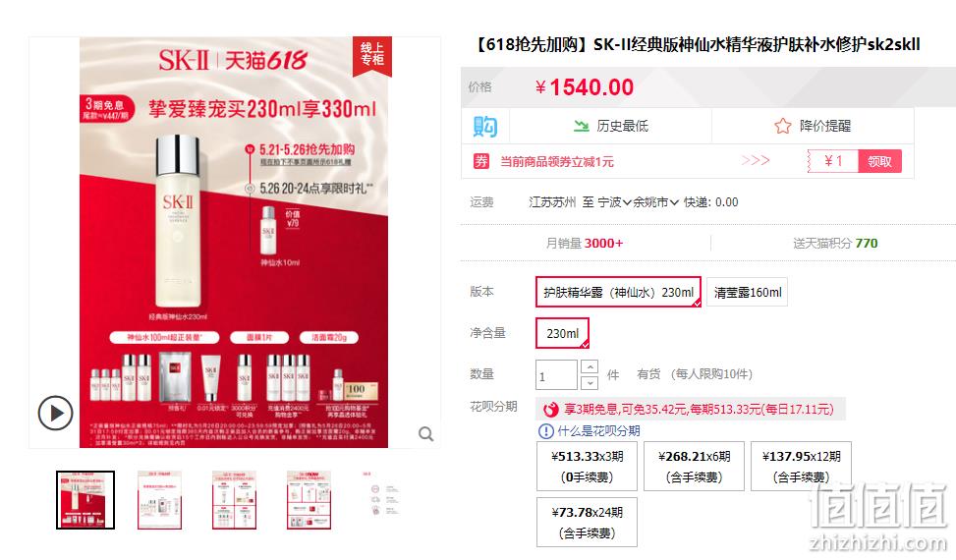Select 230ml net content option
This screenshot has width=956, height=560.
[562, 333]
